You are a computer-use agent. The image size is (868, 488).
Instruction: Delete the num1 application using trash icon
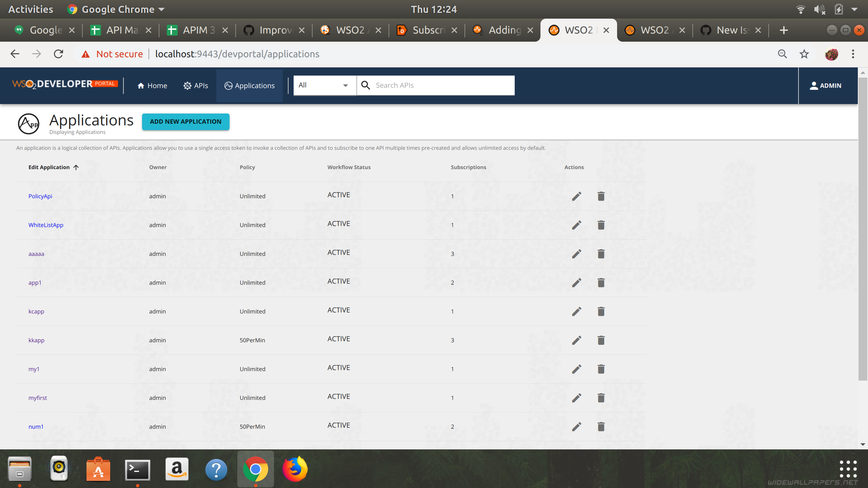(x=600, y=427)
